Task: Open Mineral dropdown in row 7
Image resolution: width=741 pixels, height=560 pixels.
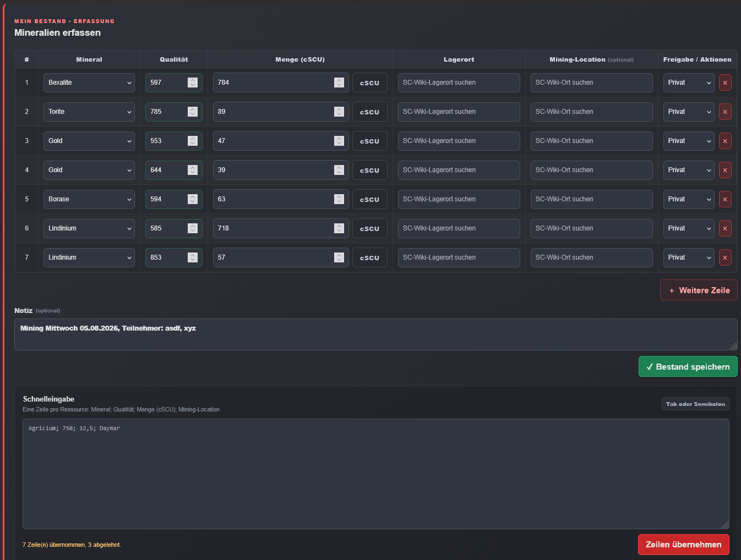Action: click(x=89, y=257)
